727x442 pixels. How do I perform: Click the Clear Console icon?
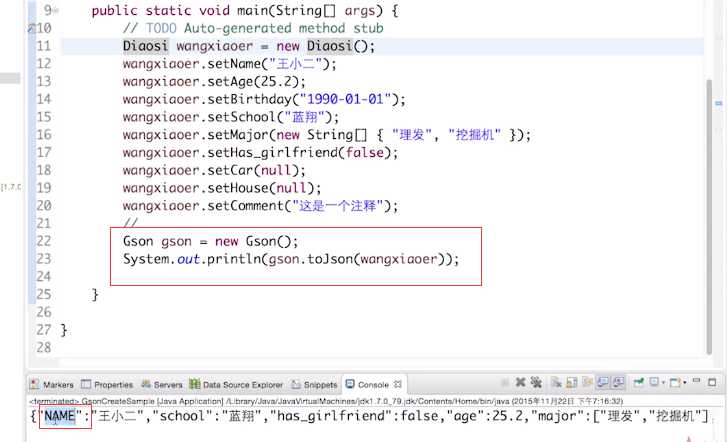pyautogui.click(x=556, y=383)
